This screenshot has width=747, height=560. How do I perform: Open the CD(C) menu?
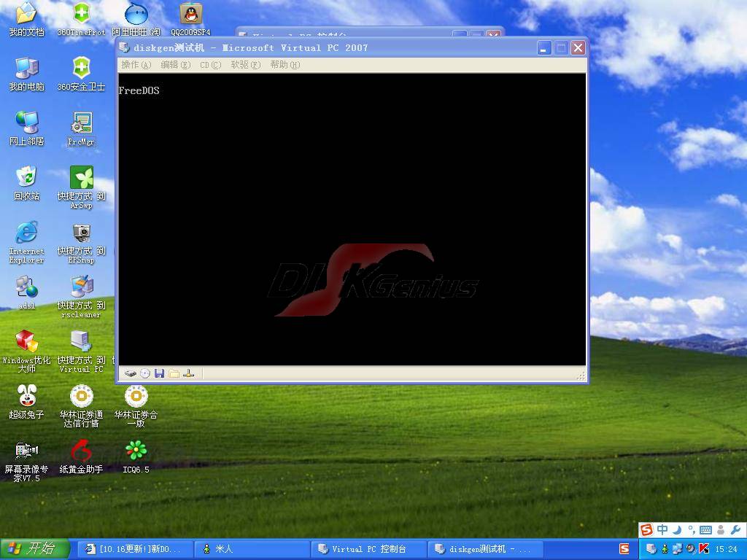(x=211, y=65)
